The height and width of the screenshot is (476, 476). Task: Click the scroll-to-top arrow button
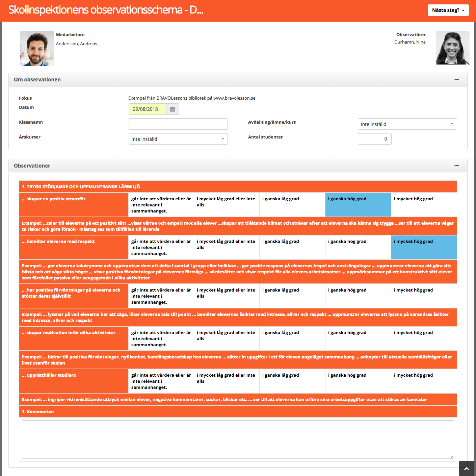click(x=467, y=468)
